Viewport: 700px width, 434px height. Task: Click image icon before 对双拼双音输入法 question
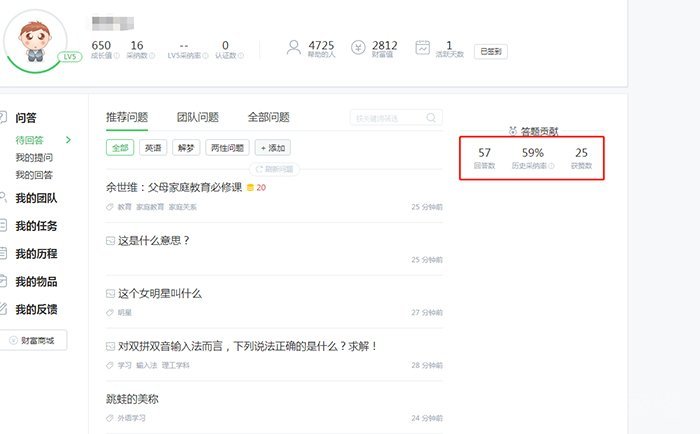click(x=110, y=346)
